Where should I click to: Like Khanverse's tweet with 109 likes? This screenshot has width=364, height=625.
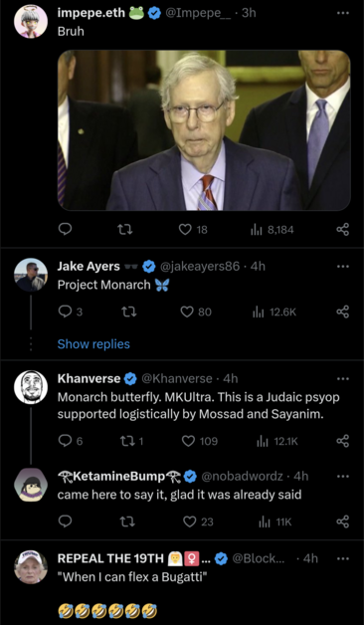coord(200,441)
